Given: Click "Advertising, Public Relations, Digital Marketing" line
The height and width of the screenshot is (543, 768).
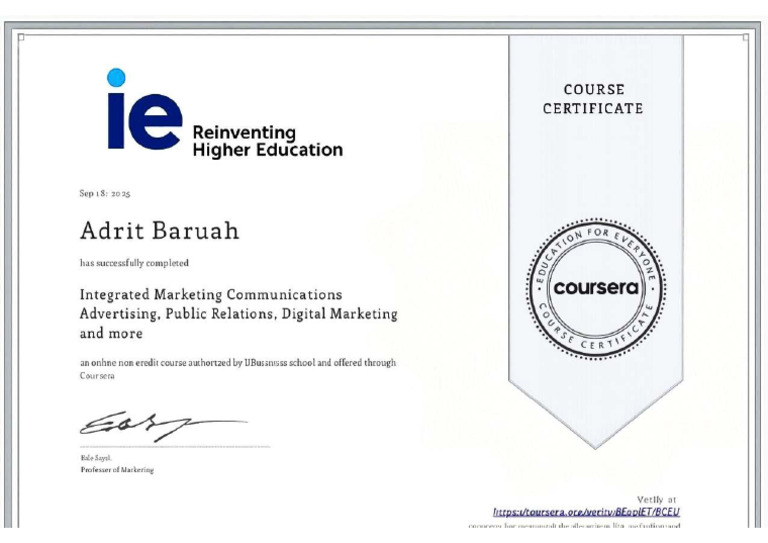Looking at the screenshot, I should (239, 314).
